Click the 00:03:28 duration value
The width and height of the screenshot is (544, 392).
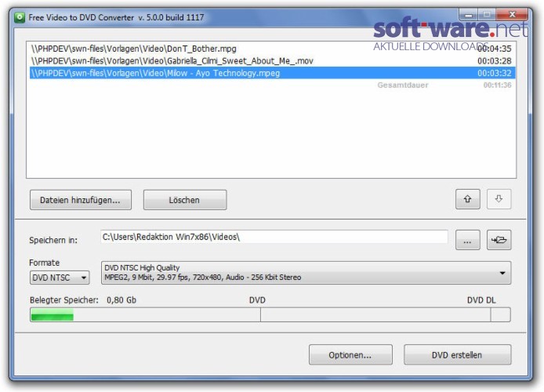495,61
